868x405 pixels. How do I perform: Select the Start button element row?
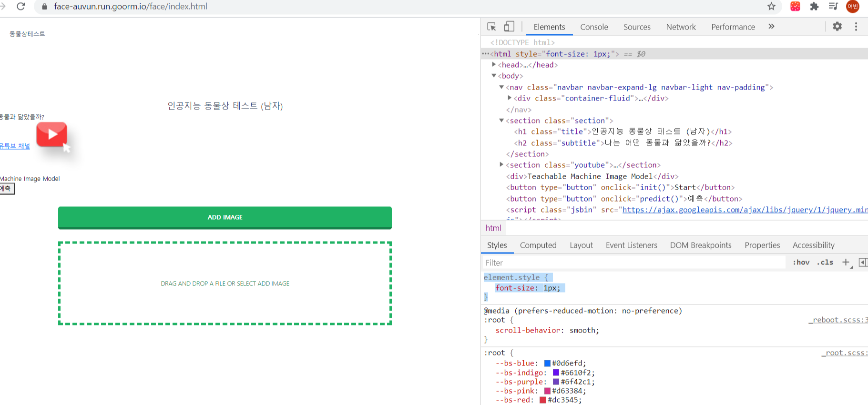click(620, 187)
